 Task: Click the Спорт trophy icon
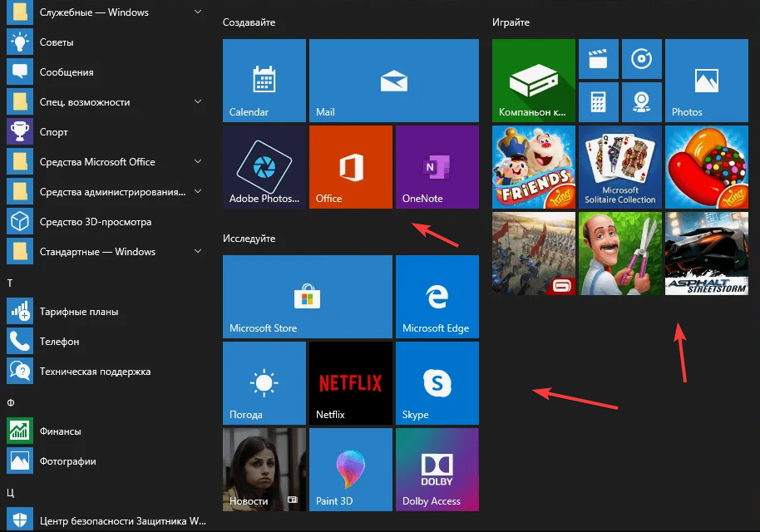(20, 132)
